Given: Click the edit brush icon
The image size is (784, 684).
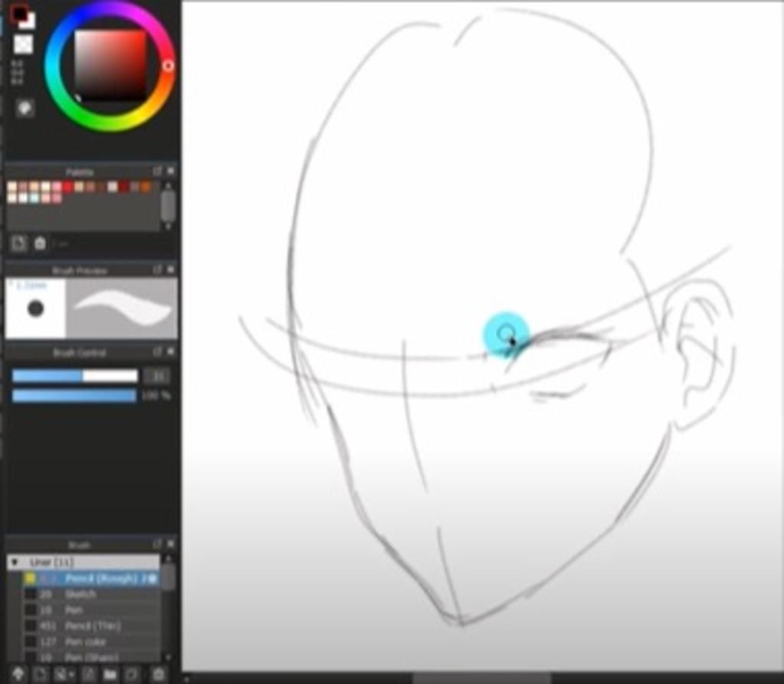Looking at the screenshot, I should pos(88,674).
